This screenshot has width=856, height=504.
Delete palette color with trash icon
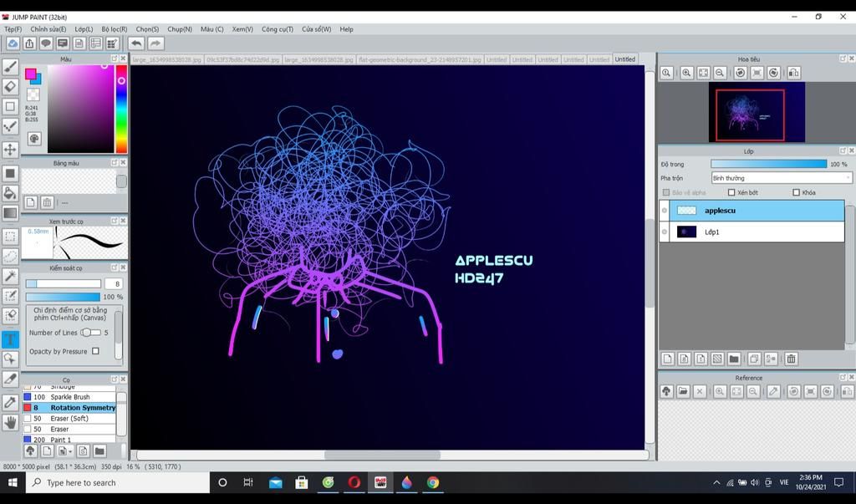pos(47,202)
